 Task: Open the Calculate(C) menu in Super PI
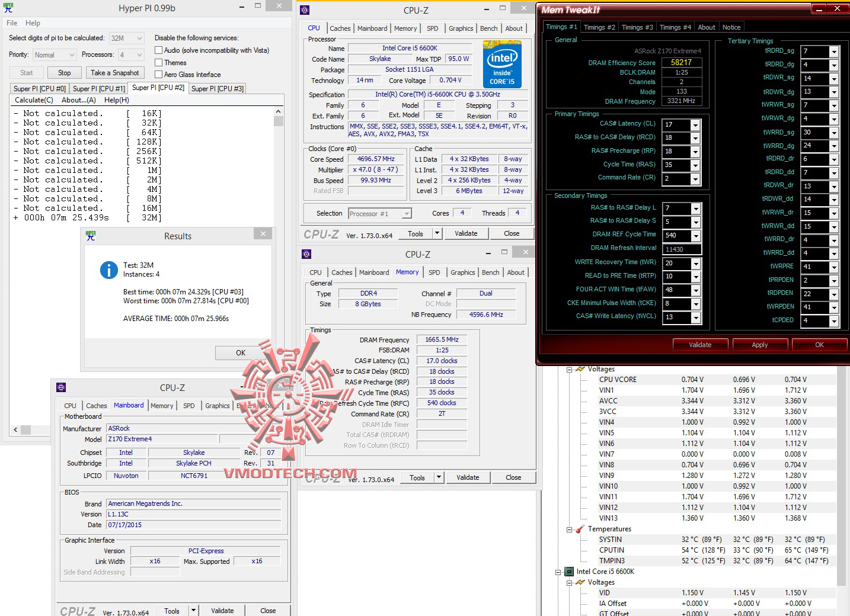(x=34, y=100)
